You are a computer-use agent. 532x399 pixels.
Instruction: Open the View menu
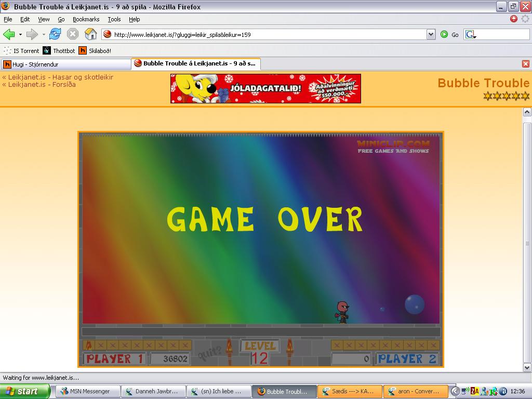[44, 19]
